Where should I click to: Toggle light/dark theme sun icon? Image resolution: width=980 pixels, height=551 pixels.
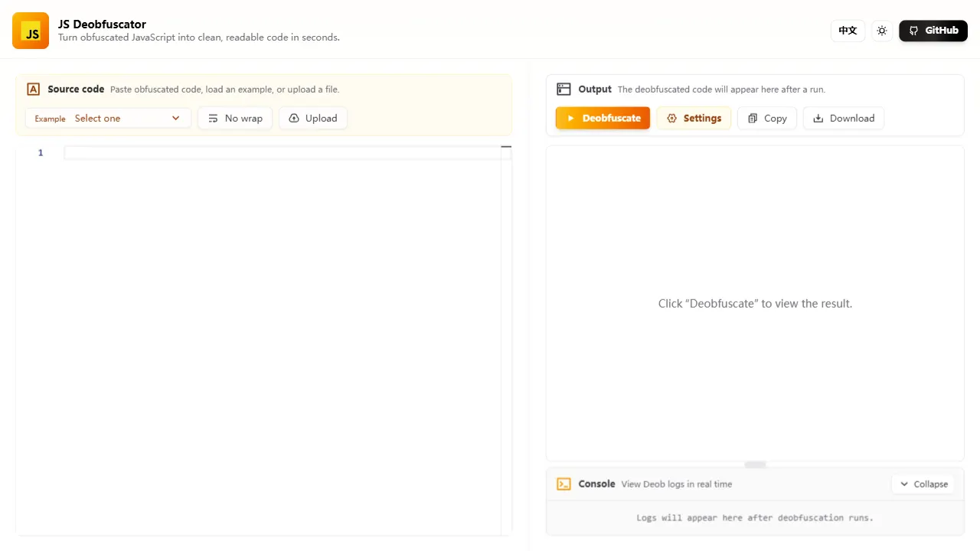(x=882, y=31)
